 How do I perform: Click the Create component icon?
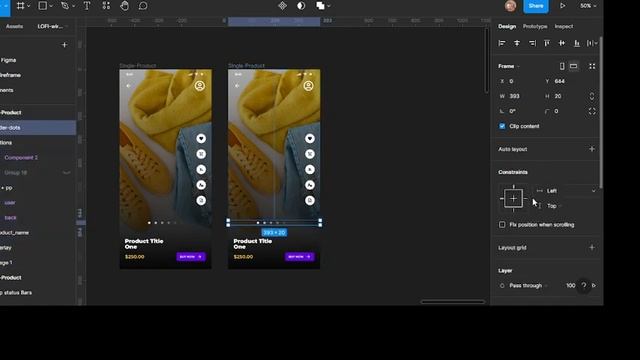(x=282, y=6)
